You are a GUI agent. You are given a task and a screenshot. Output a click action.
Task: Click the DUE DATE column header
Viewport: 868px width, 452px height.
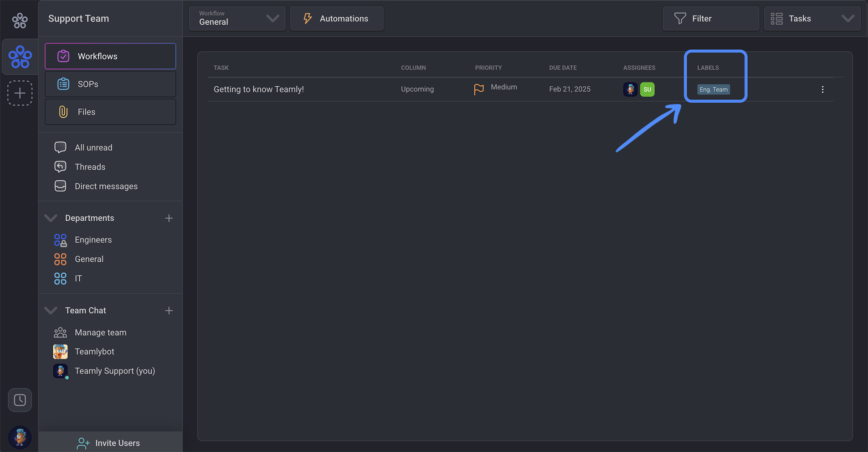click(563, 68)
